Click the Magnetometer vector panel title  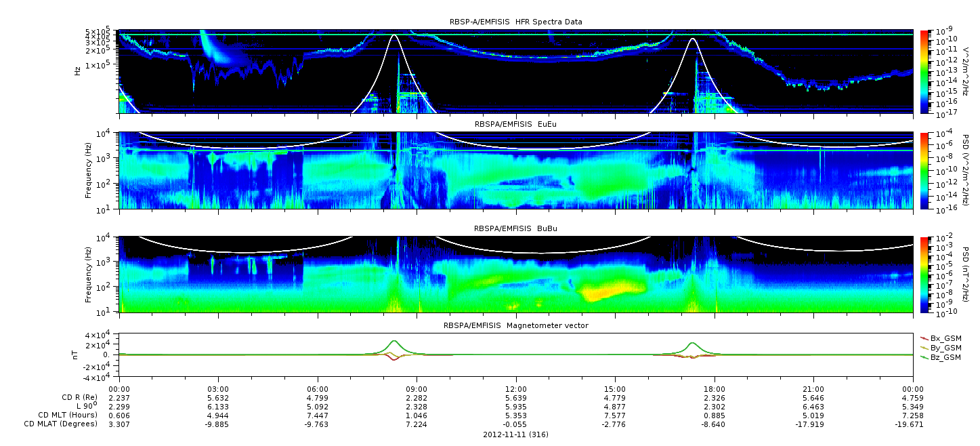(x=515, y=325)
